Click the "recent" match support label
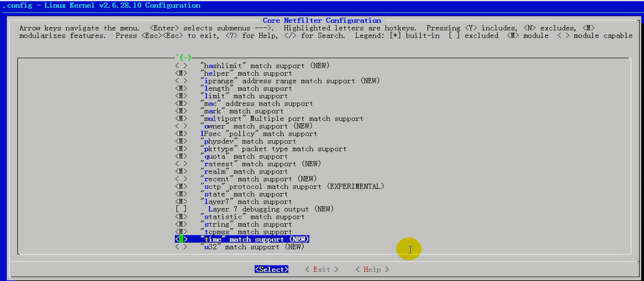Image resolution: width=644 pixels, height=281 pixels. tap(258, 179)
